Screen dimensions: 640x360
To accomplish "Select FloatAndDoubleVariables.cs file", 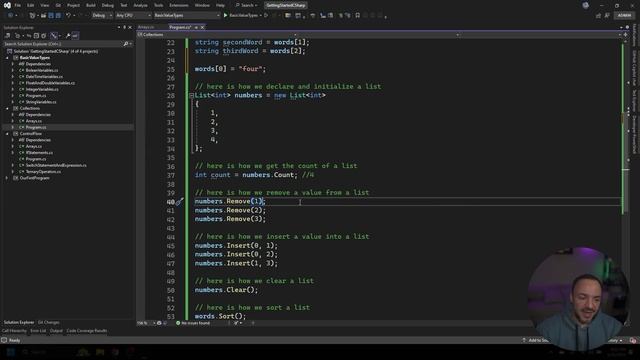I will tap(50, 83).
